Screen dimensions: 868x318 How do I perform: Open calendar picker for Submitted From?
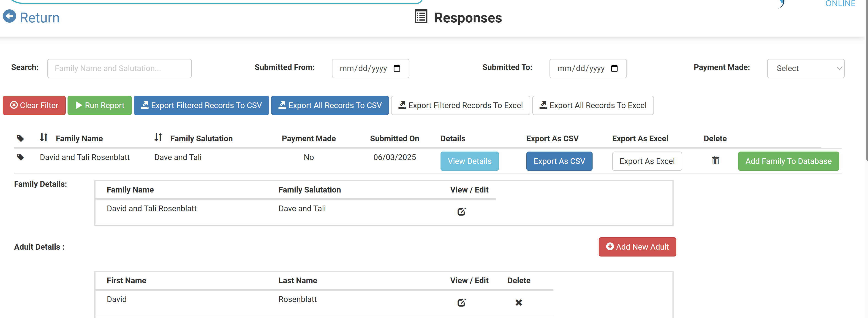(397, 69)
